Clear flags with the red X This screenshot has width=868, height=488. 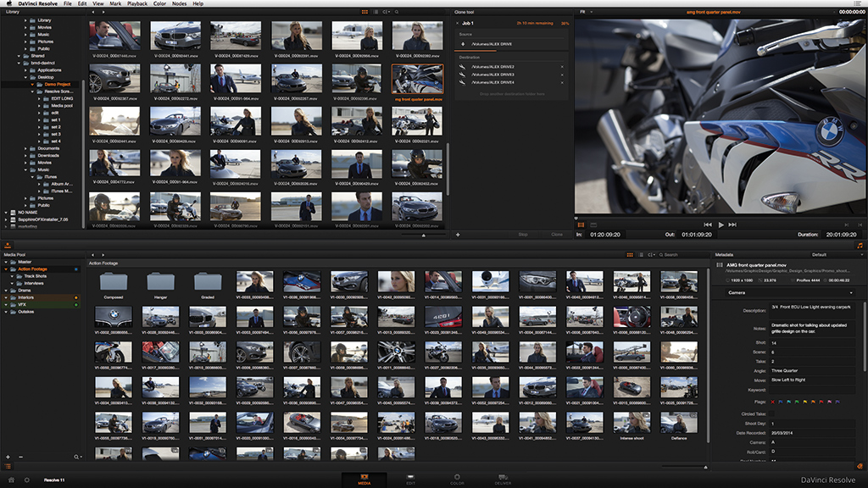(x=773, y=402)
